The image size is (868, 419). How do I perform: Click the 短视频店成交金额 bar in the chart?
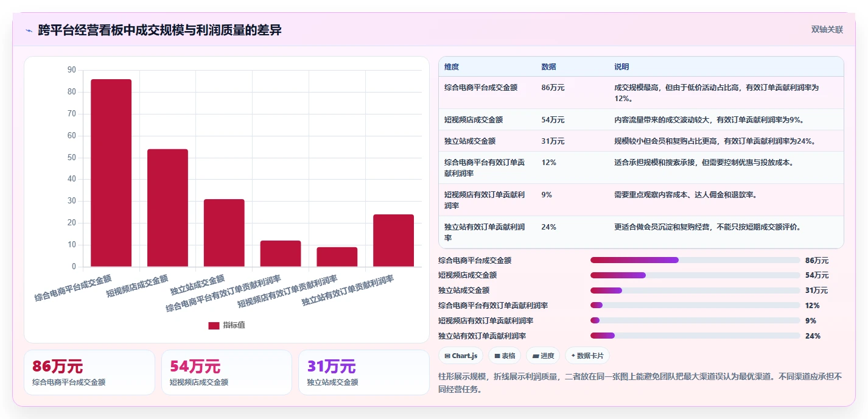coord(168,208)
